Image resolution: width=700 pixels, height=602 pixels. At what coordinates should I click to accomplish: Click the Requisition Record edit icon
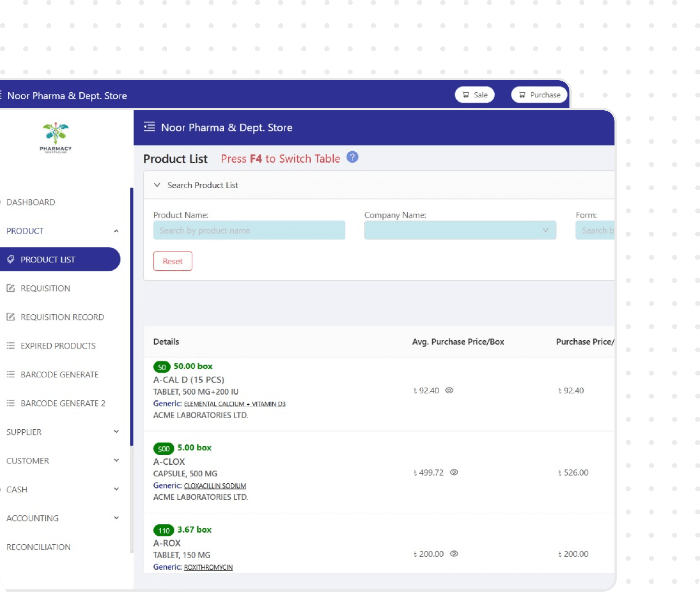coord(11,317)
